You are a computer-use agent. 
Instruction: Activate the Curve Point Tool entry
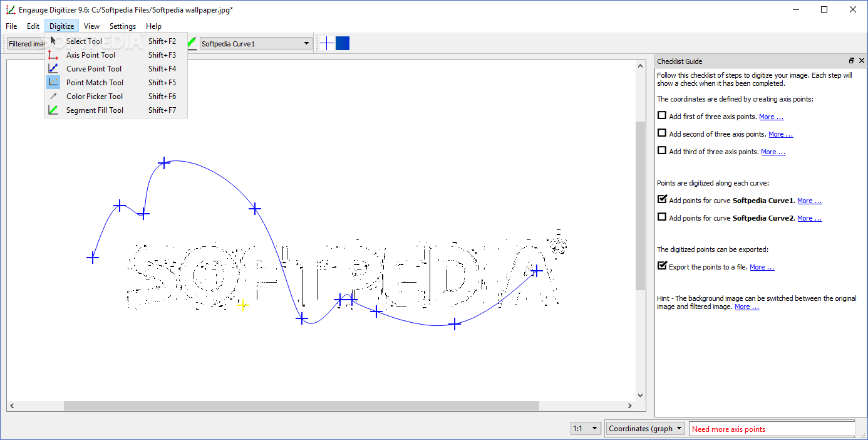[116, 69]
